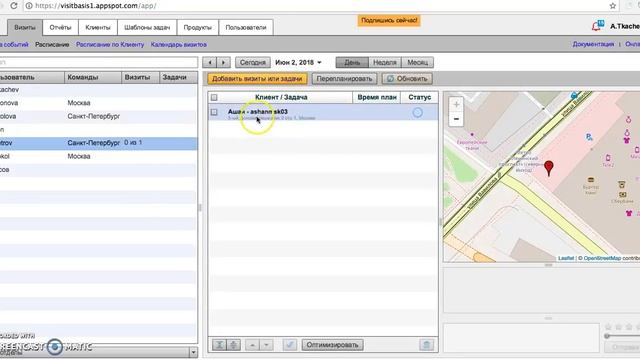Screen dimensions: 640x360
Task: Bookmark the page with the star icon
Action: click(x=613, y=6)
